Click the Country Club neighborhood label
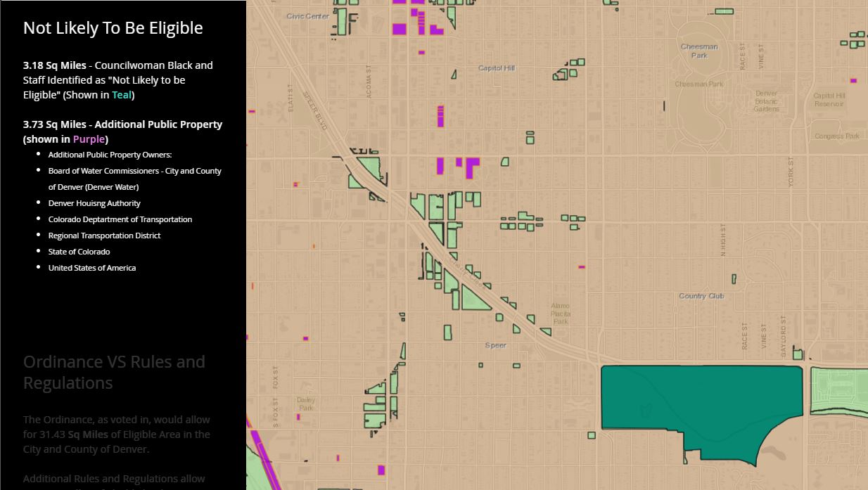 coord(701,296)
